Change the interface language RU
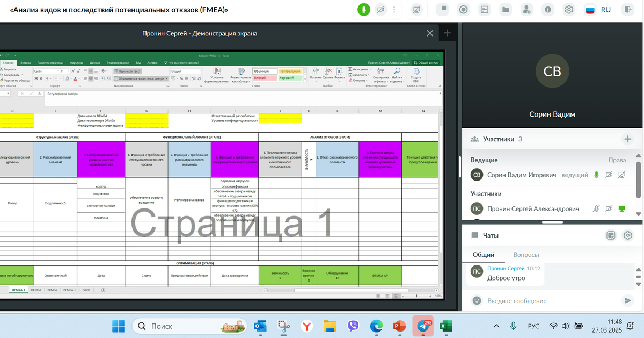Viewport: 644px width, 338px height. coord(598,10)
